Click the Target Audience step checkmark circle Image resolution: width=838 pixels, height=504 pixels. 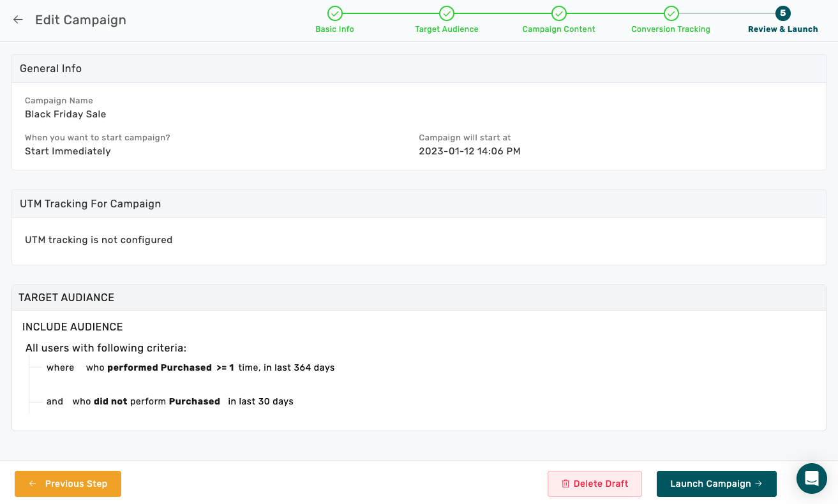tap(447, 13)
